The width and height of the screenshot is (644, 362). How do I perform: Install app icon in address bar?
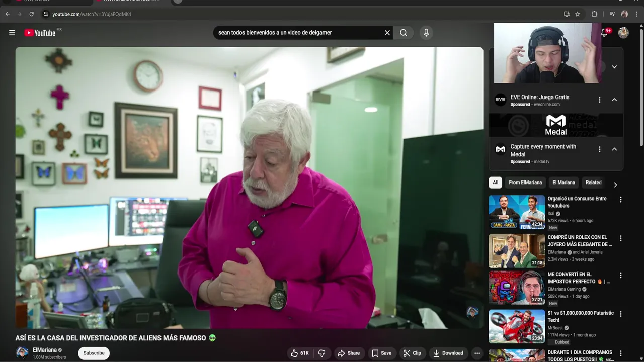[x=567, y=14]
